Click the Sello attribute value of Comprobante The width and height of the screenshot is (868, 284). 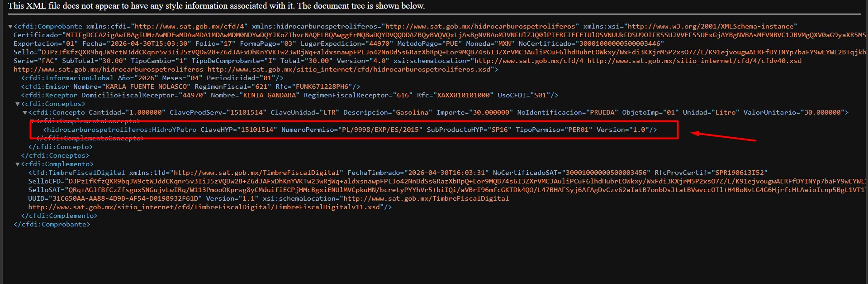[453, 52]
